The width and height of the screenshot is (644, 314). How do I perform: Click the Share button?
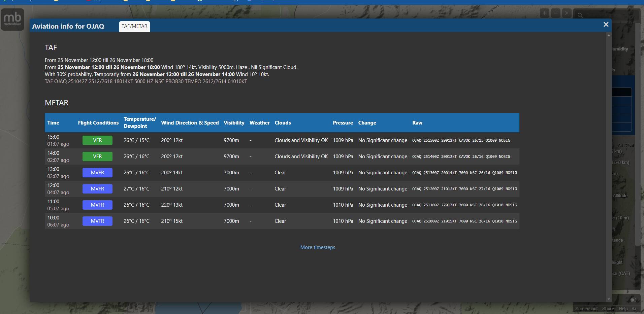click(607, 308)
